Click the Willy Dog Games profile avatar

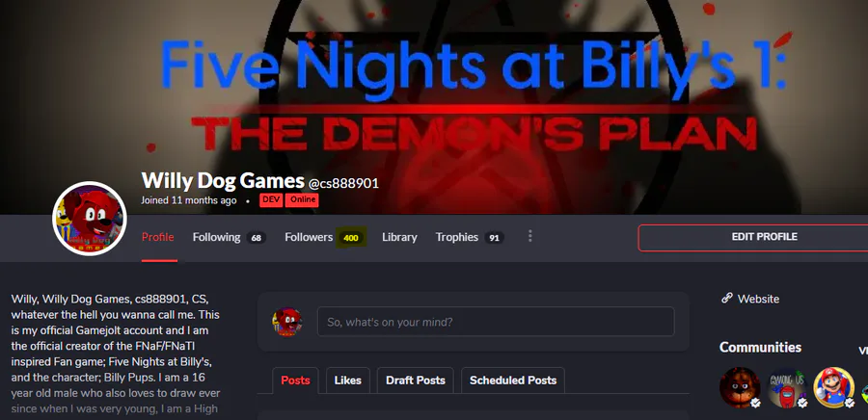(90, 219)
